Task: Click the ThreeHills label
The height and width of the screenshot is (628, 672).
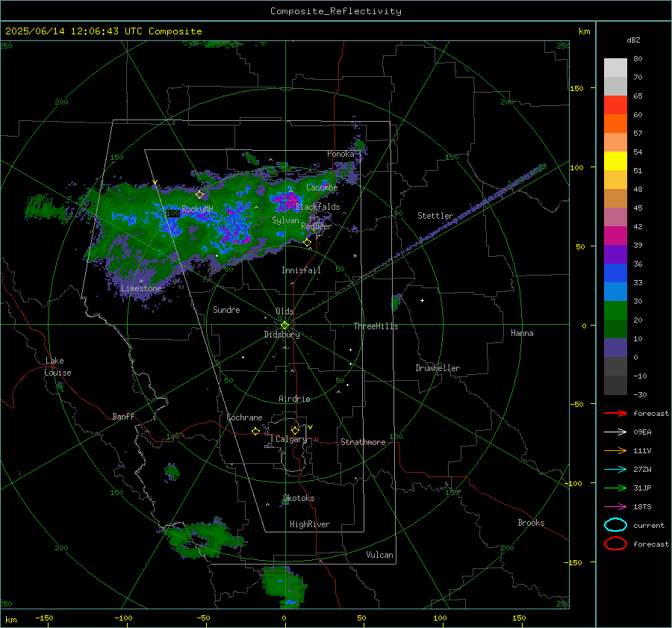Action: pos(376,326)
